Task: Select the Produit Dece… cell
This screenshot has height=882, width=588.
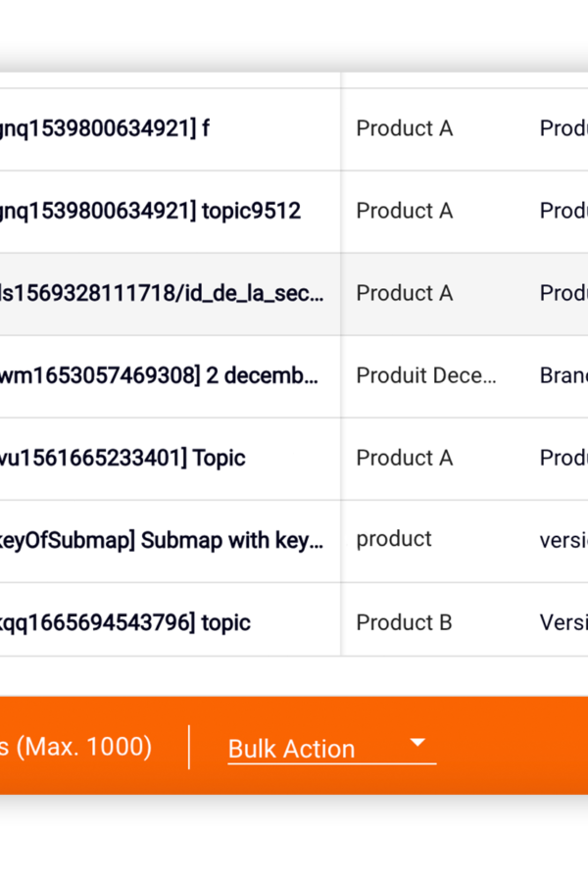Action: pyautogui.click(x=426, y=375)
